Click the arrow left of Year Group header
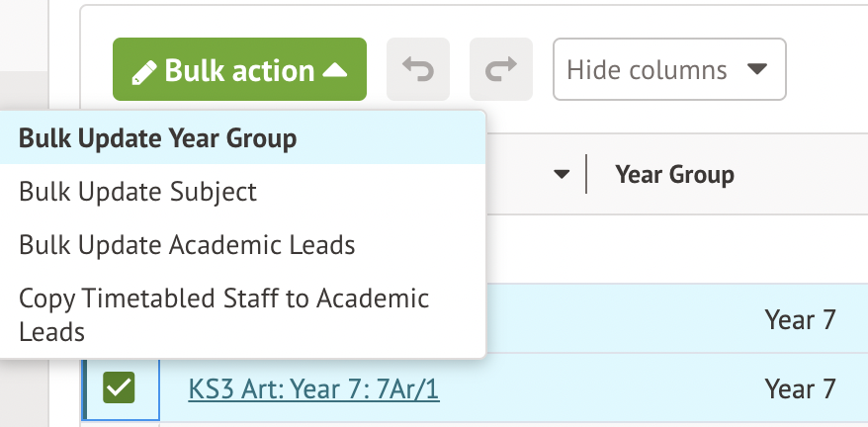Viewport: 868px width, 427px height. pyautogui.click(x=562, y=175)
